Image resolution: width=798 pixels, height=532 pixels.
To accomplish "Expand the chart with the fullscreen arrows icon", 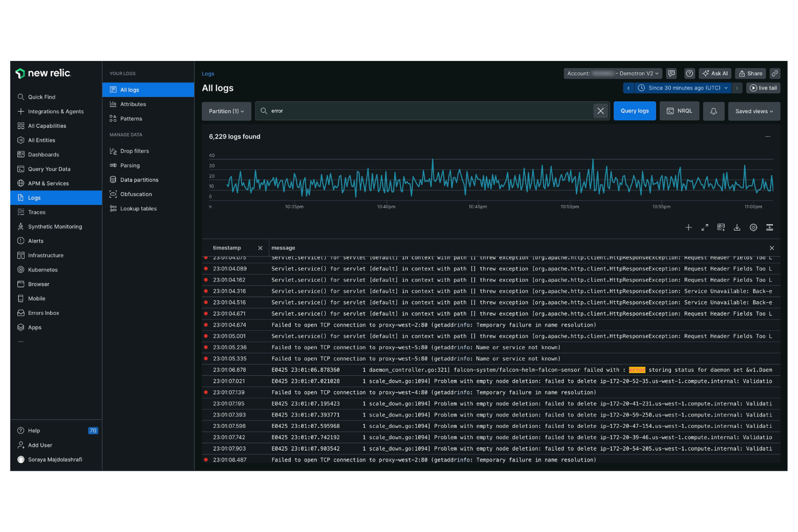I will point(705,227).
